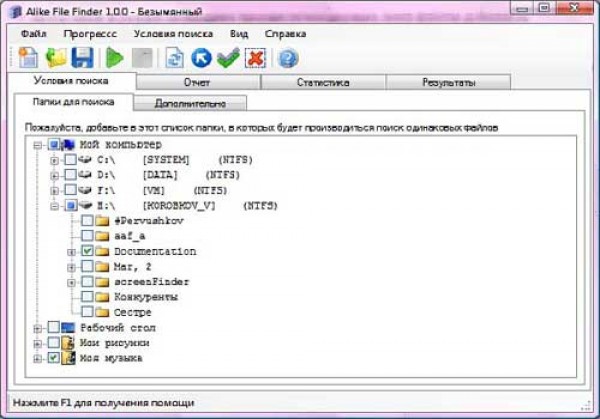Select the Конкуренты folder name
This screenshot has height=419, width=600.
pyautogui.click(x=146, y=297)
